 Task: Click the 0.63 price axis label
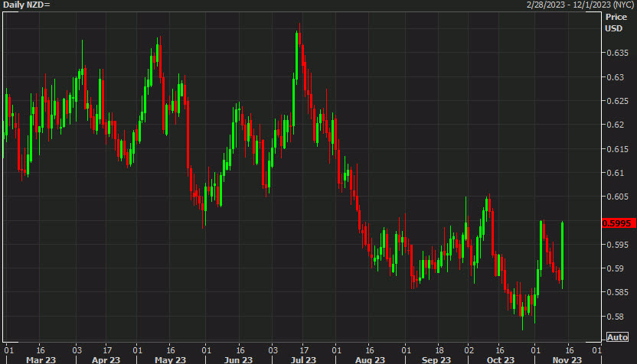[615, 77]
